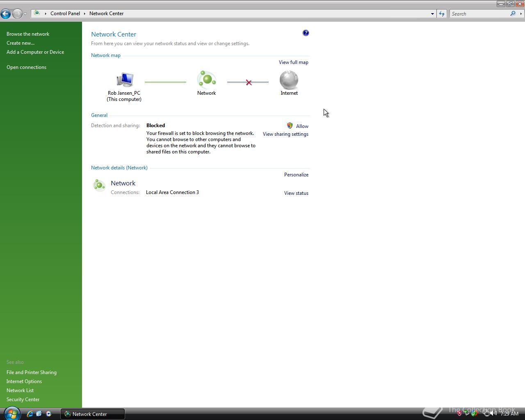Open the blue help question mark
This screenshot has width=525, height=420.
pos(306,33)
